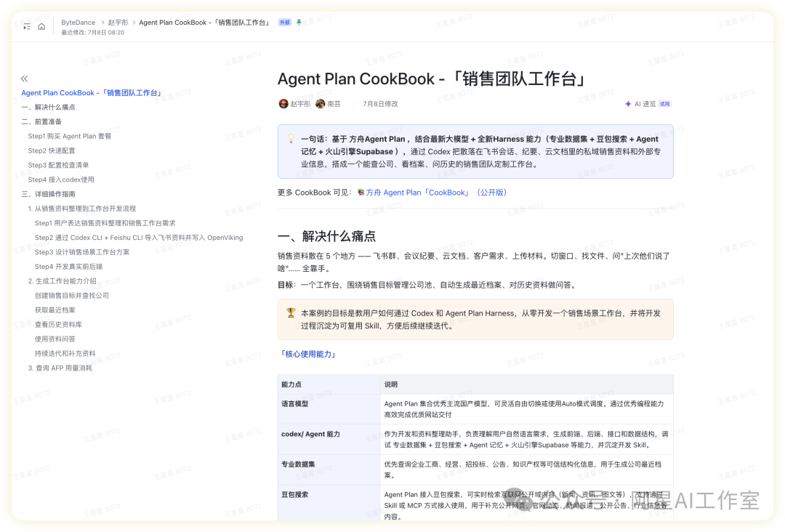The image size is (785, 532).
Task: Go to outline Step3 配置检查清单
Action: tap(59, 165)
